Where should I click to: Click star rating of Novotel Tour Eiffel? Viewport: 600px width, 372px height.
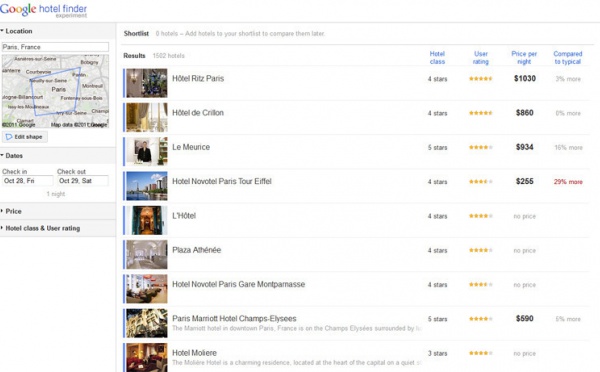click(481, 182)
